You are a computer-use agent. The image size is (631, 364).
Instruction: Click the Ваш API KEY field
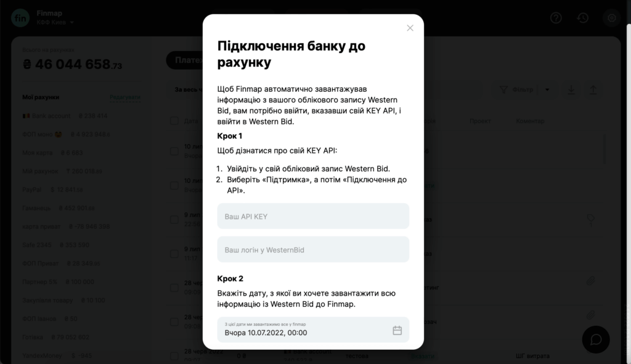(313, 216)
